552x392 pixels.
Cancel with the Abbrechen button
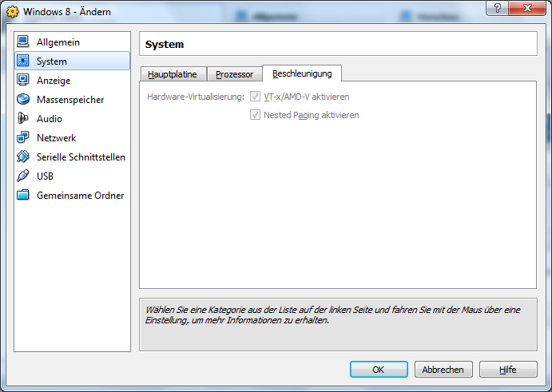(x=443, y=370)
